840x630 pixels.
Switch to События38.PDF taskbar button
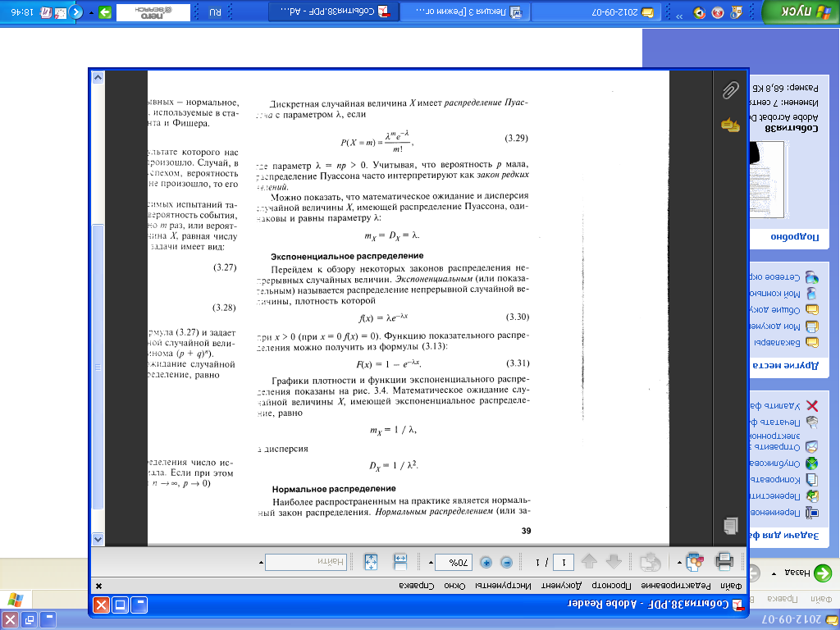333,12
